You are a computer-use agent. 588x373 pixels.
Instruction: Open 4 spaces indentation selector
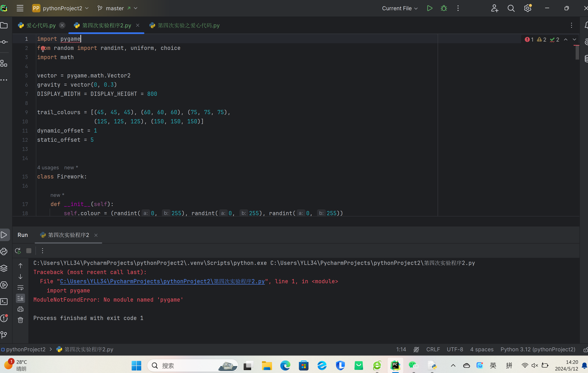[482, 350]
